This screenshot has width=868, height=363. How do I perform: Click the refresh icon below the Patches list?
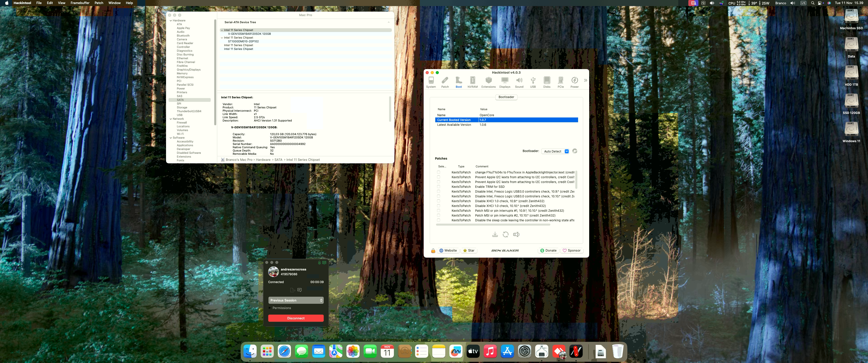coord(505,234)
